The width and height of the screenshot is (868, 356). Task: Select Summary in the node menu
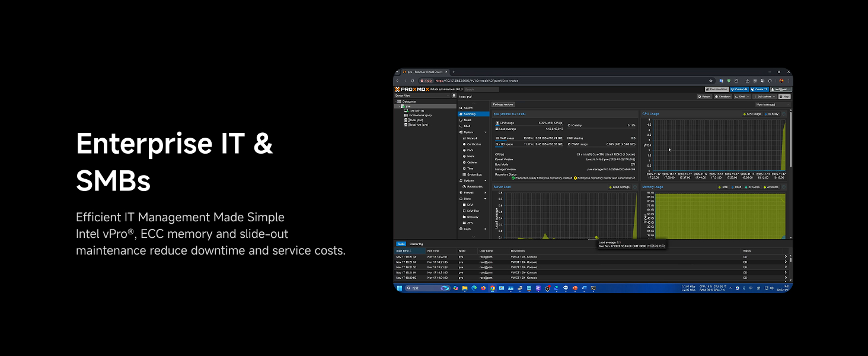tap(470, 114)
